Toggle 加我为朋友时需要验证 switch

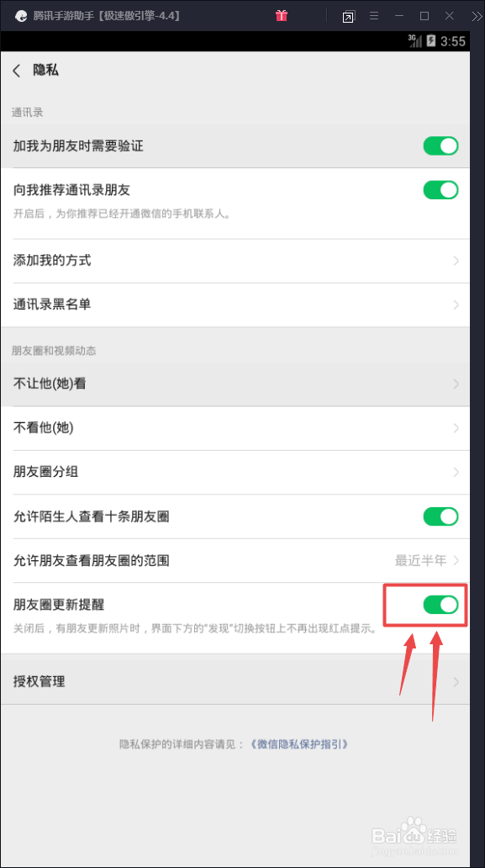click(x=440, y=146)
